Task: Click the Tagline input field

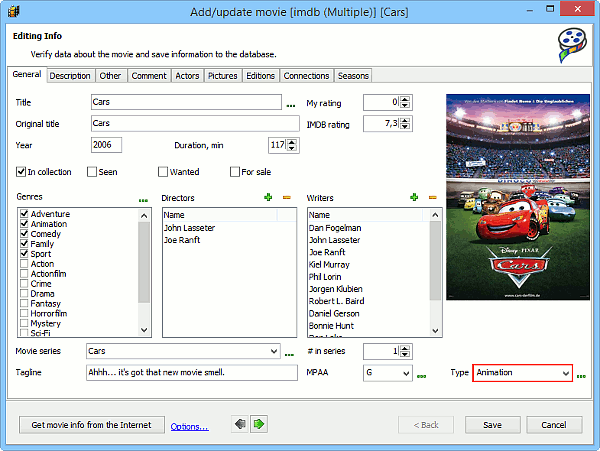Action: 192,373
